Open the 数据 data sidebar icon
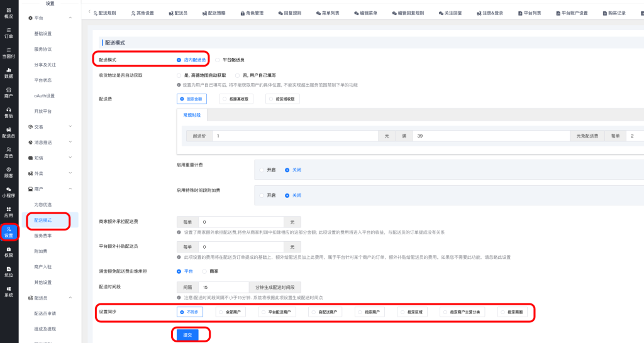 [x=9, y=72]
